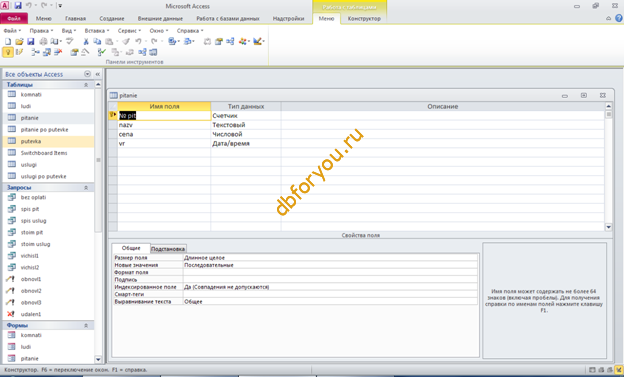This screenshot has width=624, height=377.
Task: Switch to Работа с базами данных tab
Action: coord(228,18)
